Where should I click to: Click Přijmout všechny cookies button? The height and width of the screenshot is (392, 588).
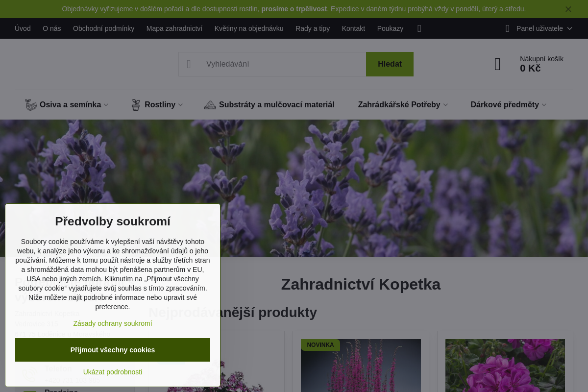(113, 350)
